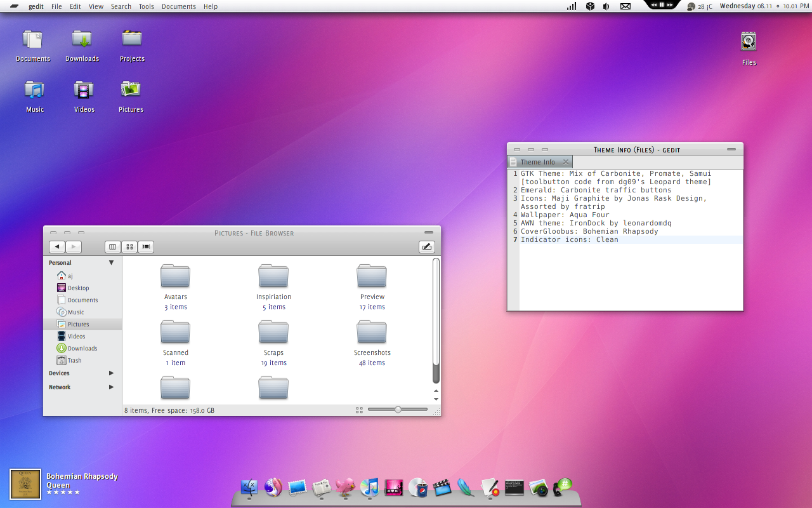Open the Finder icon in the dock

point(249,487)
